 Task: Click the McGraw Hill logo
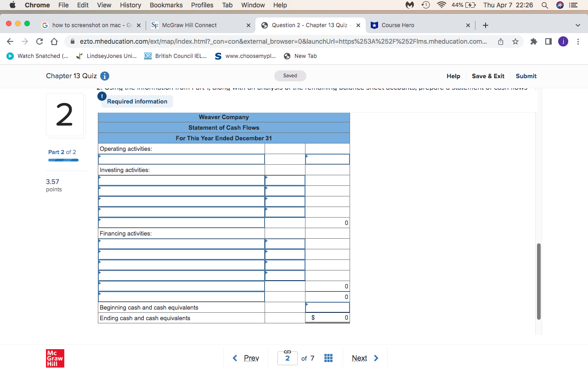click(x=55, y=358)
